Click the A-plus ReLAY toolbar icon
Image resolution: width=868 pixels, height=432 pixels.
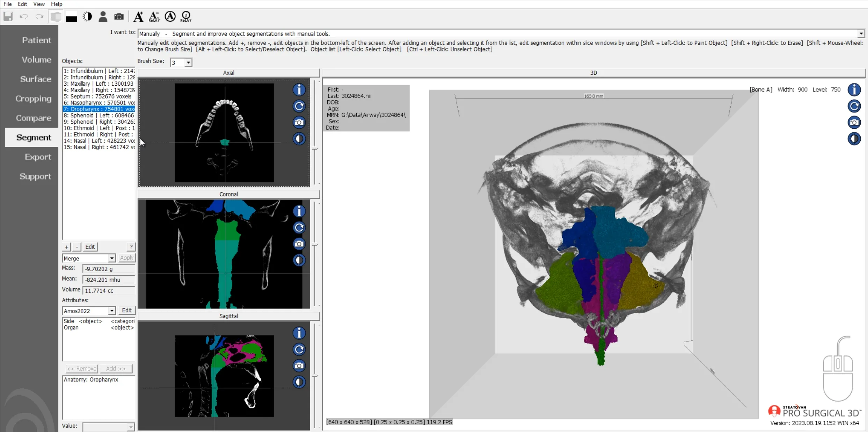[154, 16]
